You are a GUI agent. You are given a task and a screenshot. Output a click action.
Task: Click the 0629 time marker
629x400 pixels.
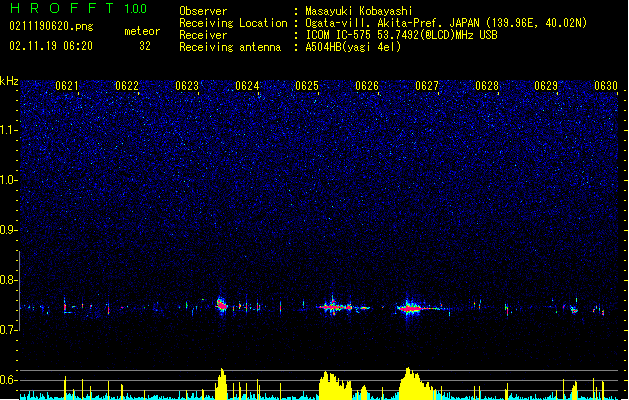(x=546, y=86)
